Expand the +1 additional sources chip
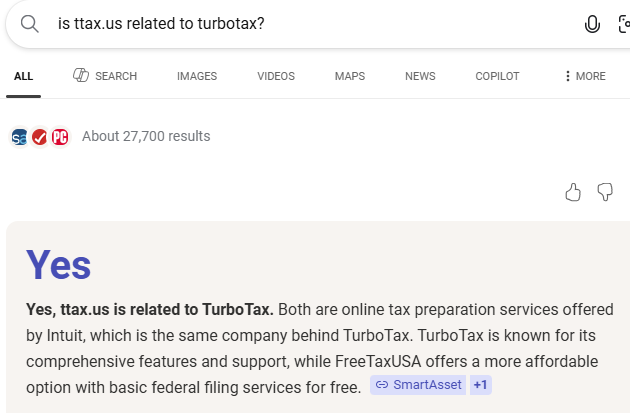The width and height of the screenshot is (630, 413). (x=480, y=385)
